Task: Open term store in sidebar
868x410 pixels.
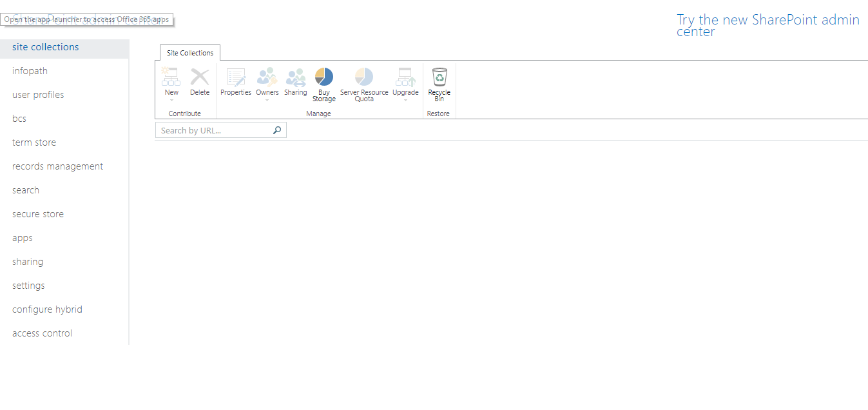Action: [34, 142]
